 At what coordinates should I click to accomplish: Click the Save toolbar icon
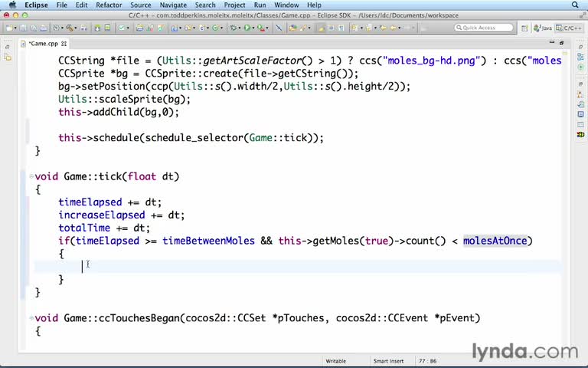[23, 28]
